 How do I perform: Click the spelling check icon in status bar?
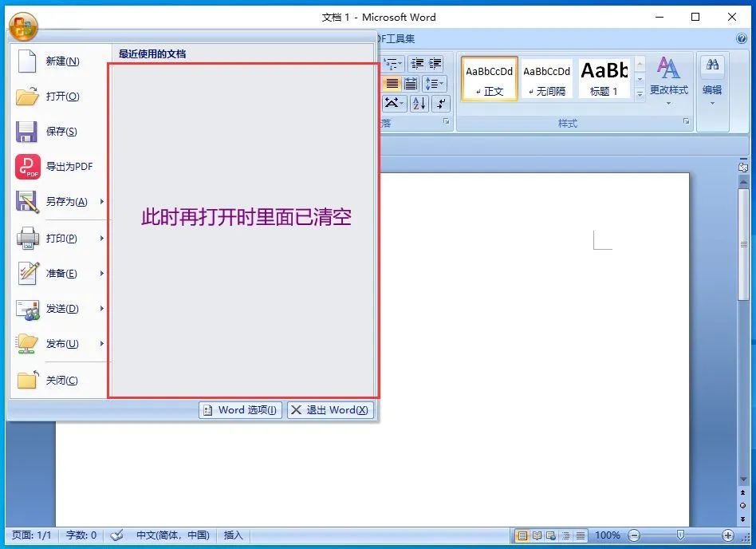[x=116, y=535]
